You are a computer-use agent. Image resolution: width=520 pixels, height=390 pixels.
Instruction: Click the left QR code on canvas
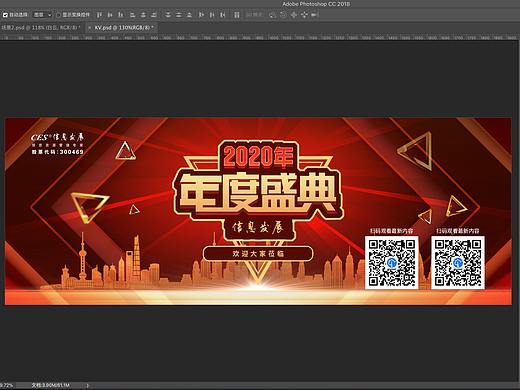pyautogui.click(x=392, y=263)
